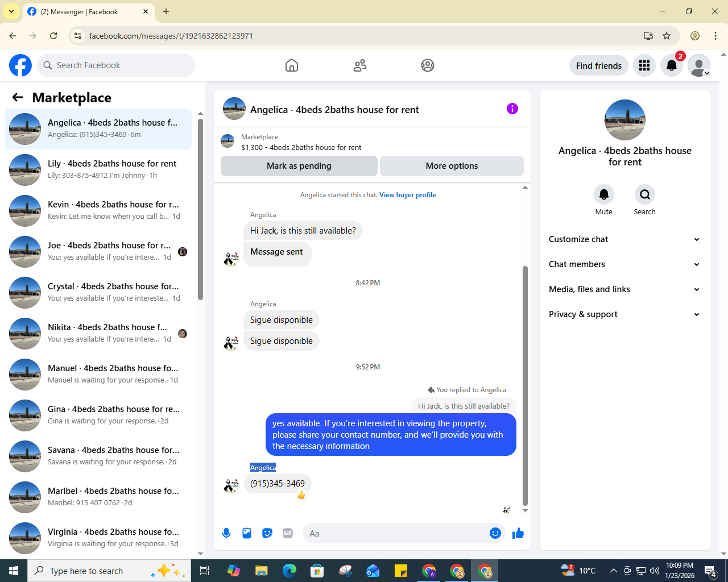
Task: Open the View buyer profile link
Action: coord(408,195)
